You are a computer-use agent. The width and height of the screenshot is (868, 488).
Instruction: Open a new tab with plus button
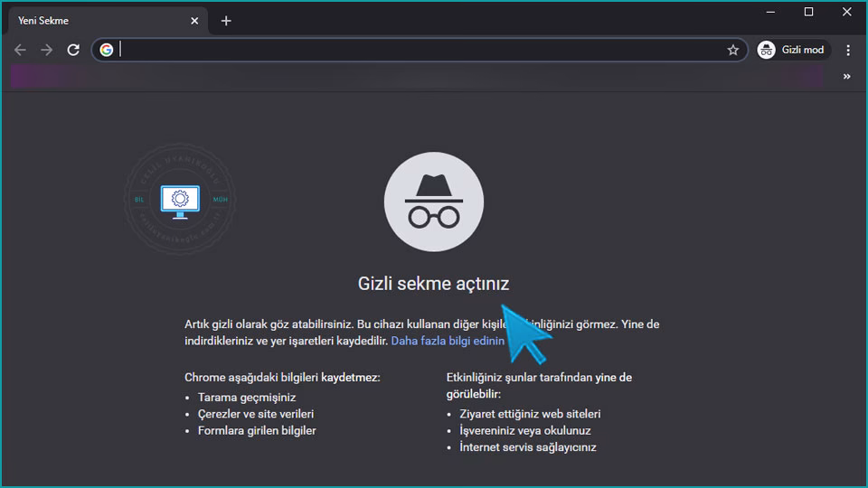click(226, 21)
